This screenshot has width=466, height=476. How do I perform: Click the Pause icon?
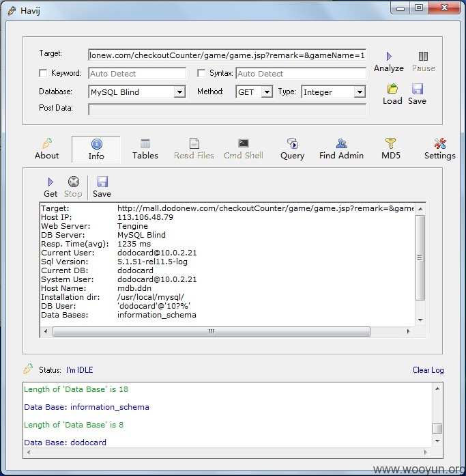pos(423,57)
